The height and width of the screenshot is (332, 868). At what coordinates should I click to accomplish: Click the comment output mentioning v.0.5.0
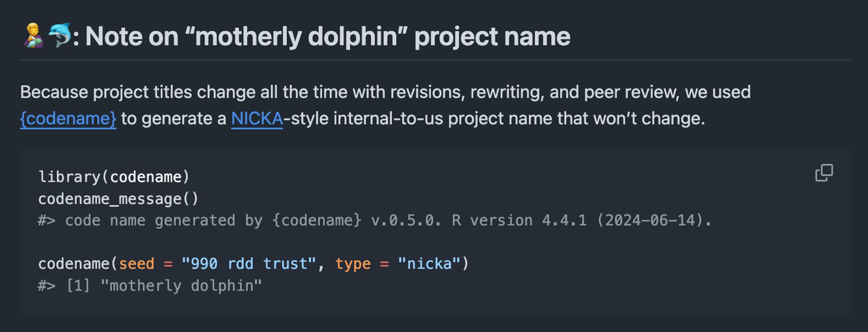pyautogui.click(x=375, y=220)
